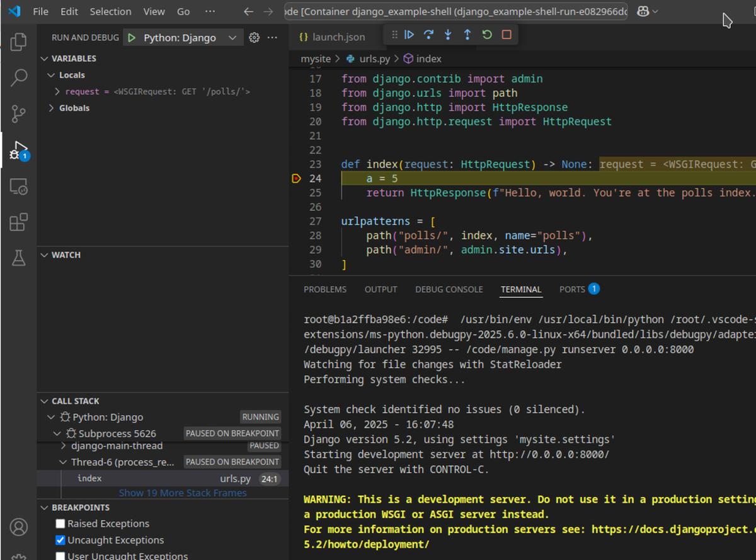Switch to the Debug Console tab
756x560 pixels.
click(449, 289)
